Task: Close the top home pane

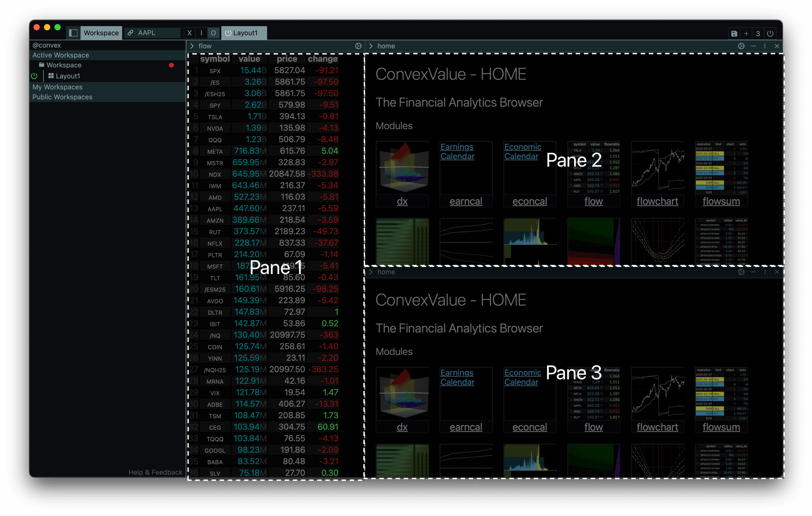Action: click(x=777, y=46)
